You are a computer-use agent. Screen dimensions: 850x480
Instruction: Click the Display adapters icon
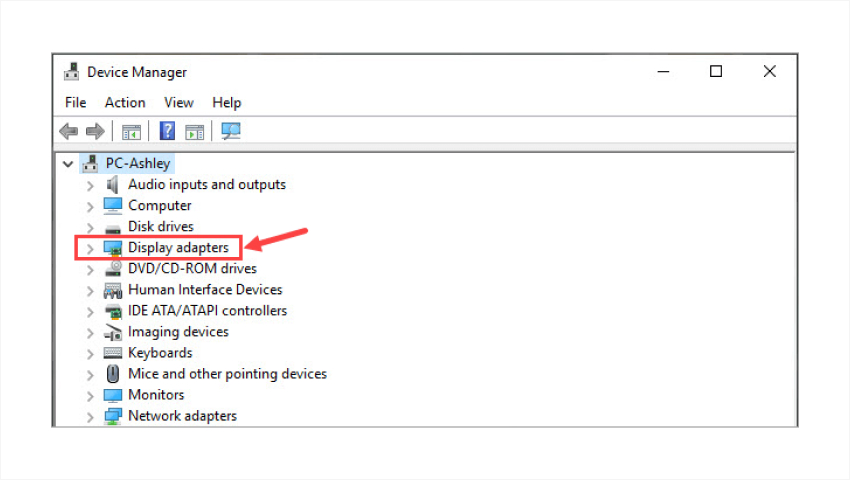point(113,248)
